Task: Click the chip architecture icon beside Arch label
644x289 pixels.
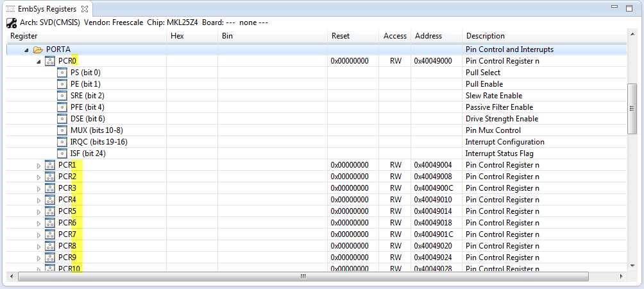Action: 11,22
